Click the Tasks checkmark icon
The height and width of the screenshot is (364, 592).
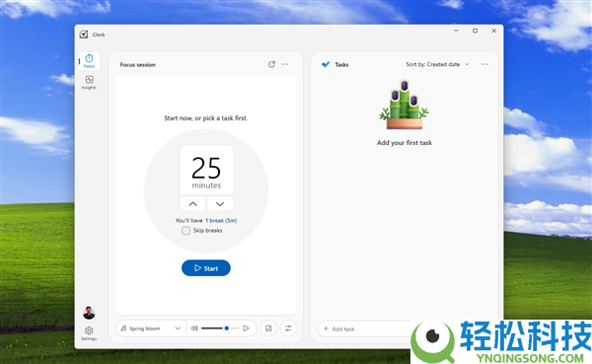click(326, 64)
